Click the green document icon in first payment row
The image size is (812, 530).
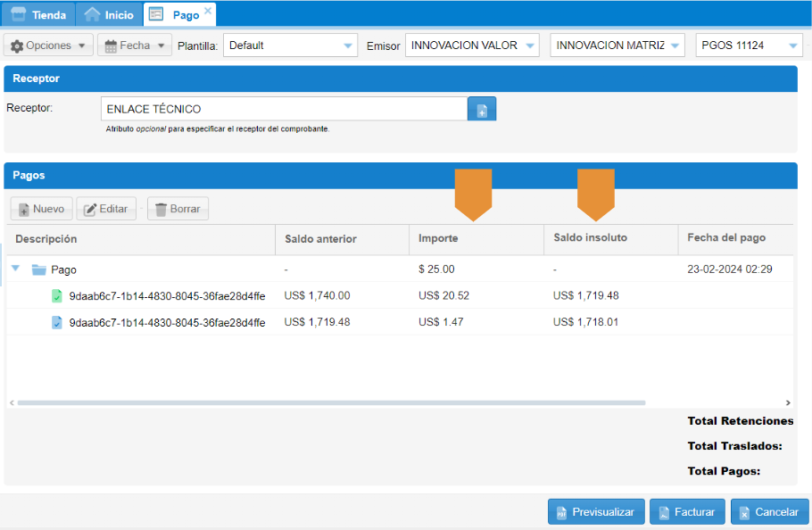pyautogui.click(x=57, y=296)
